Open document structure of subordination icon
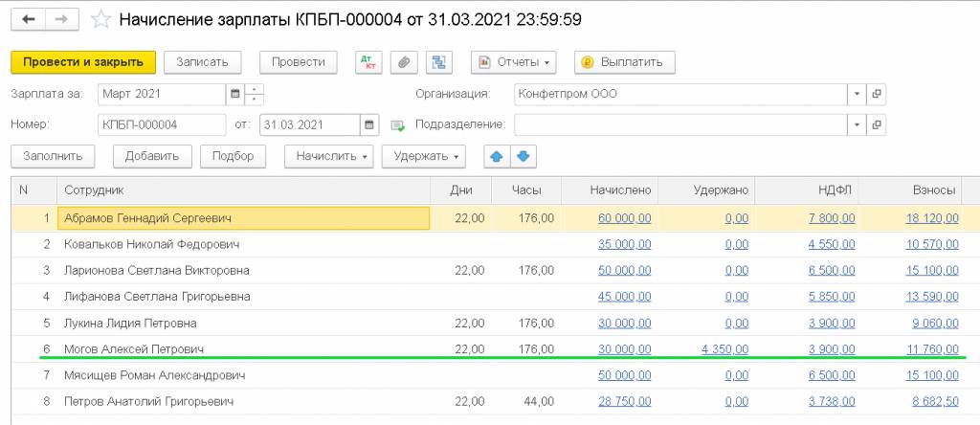The width and height of the screenshot is (980, 425). point(438,62)
